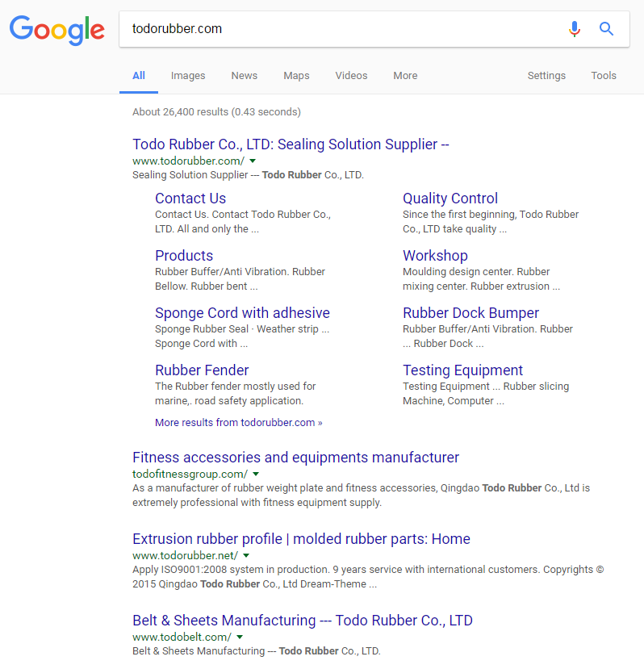Click More results from todorubber.com
The height and width of the screenshot is (669, 644).
click(x=239, y=422)
